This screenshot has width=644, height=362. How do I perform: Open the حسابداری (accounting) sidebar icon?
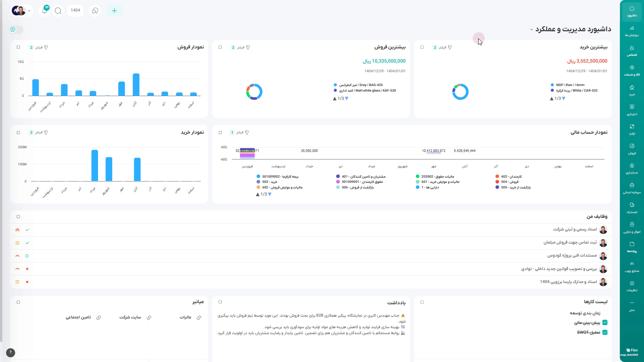[632, 168]
